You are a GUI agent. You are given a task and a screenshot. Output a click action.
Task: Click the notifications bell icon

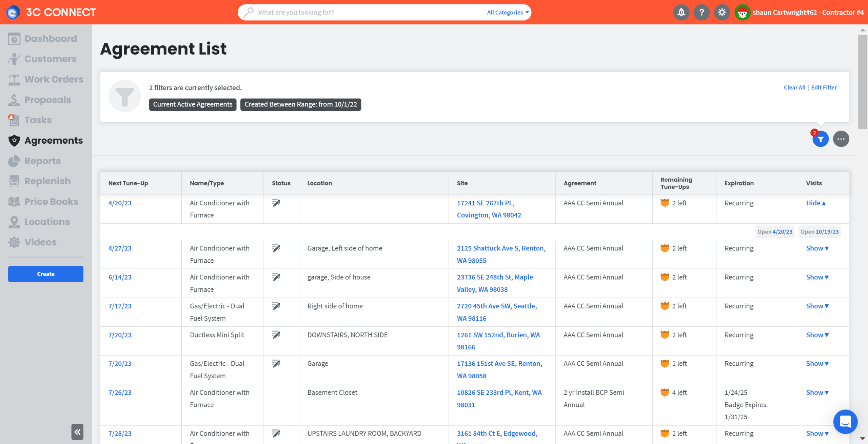[x=681, y=13]
